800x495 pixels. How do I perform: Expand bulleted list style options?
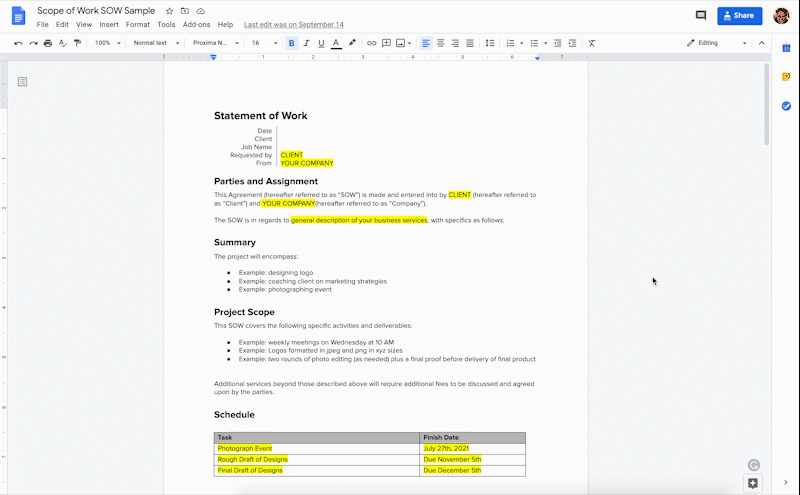[545, 43]
